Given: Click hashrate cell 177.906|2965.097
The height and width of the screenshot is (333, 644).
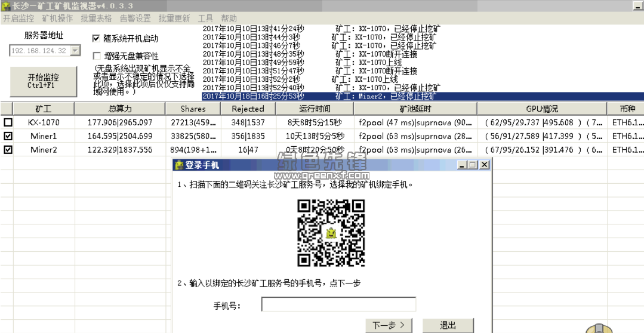Looking at the screenshot, I should [x=120, y=122].
